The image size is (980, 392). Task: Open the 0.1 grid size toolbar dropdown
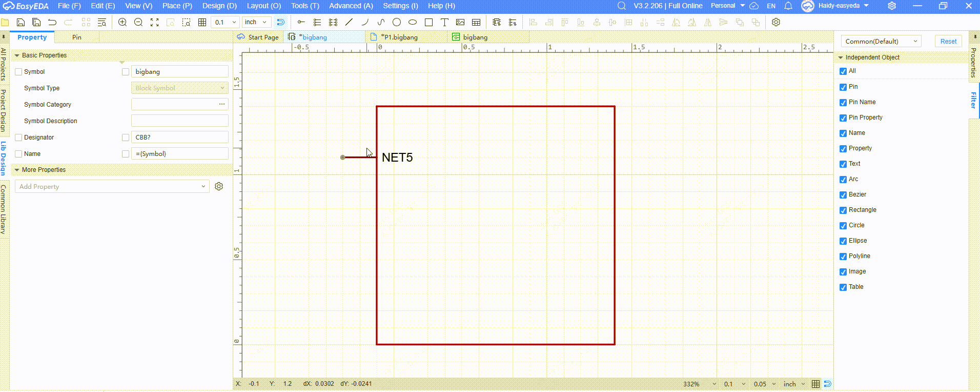[226, 22]
